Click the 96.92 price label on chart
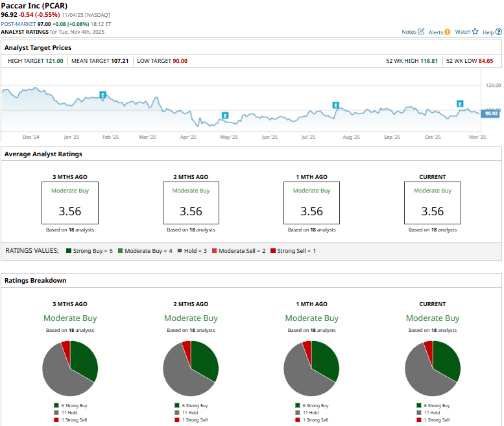The width and height of the screenshot is (504, 426). (x=492, y=113)
